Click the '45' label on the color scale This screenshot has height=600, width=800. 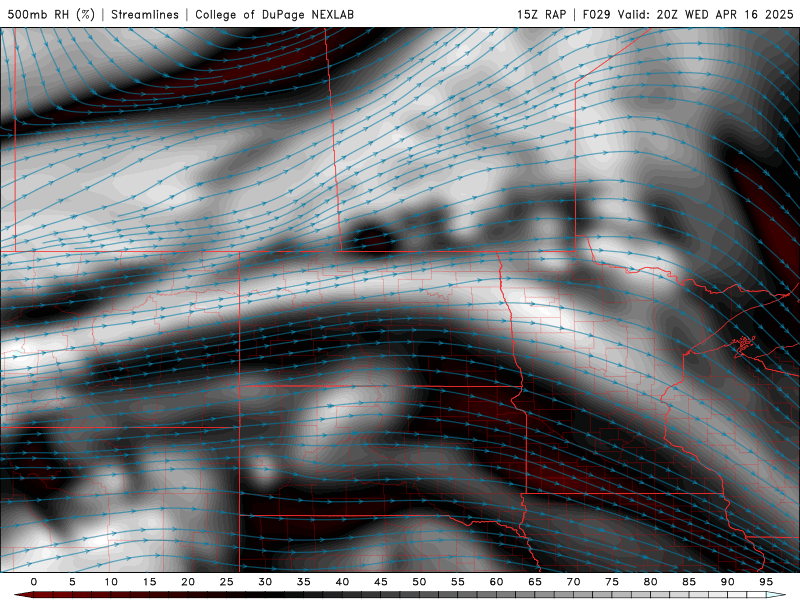[381, 582]
